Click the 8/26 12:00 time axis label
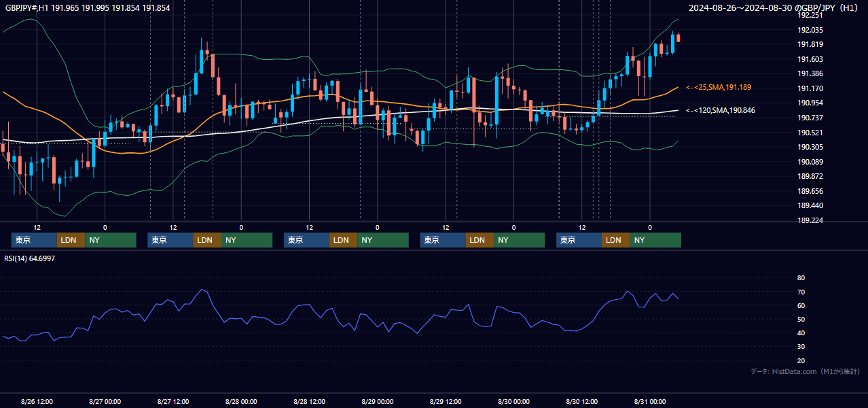Viewport: 868px width, 408px height. (x=37, y=401)
